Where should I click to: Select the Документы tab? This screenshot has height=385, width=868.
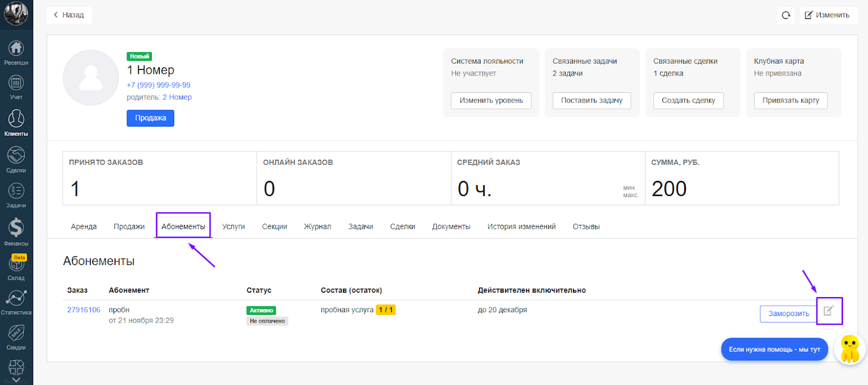click(451, 226)
